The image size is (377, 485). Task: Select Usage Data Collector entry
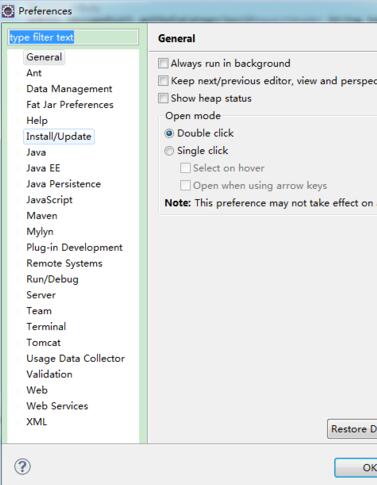click(x=75, y=358)
